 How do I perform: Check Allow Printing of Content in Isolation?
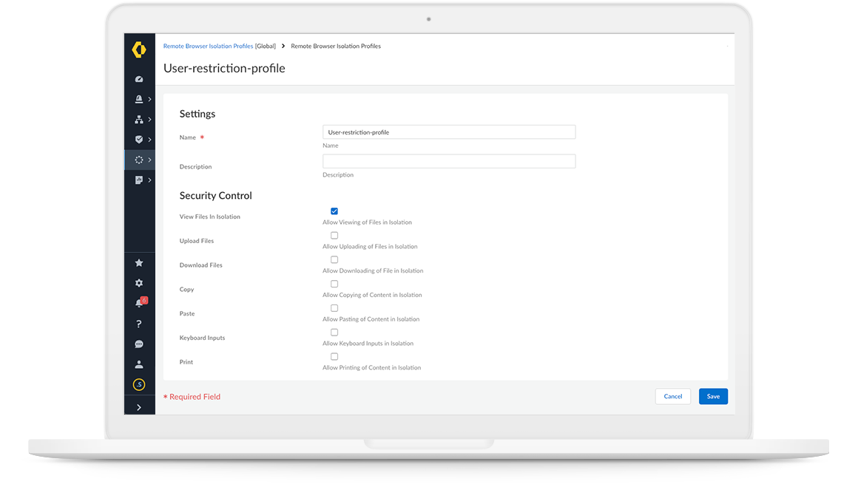click(334, 356)
